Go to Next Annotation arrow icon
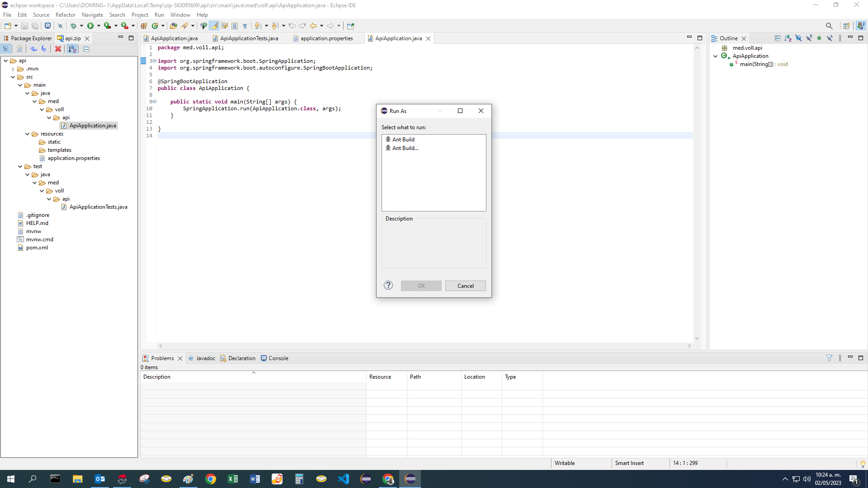868x488 pixels. 258,26
